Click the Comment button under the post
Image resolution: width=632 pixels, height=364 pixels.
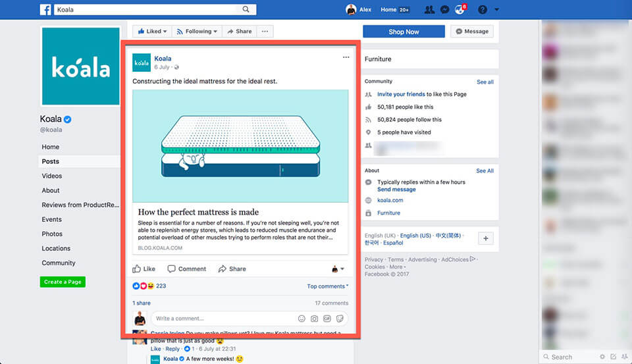186,269
